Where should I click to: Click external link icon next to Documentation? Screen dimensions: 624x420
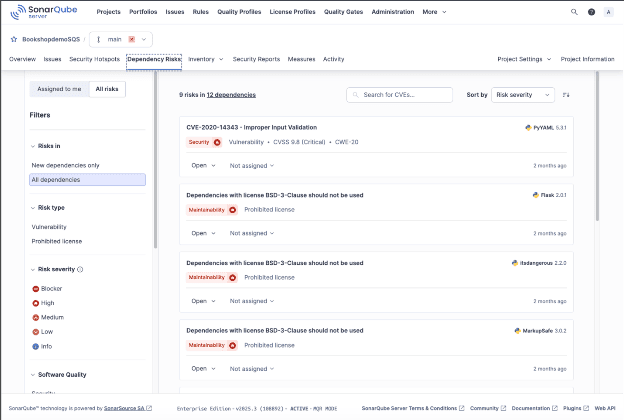coord(555,408)
